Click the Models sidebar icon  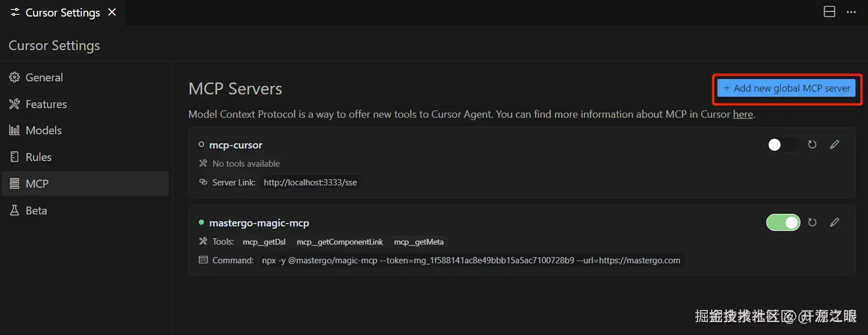(14, 130)
